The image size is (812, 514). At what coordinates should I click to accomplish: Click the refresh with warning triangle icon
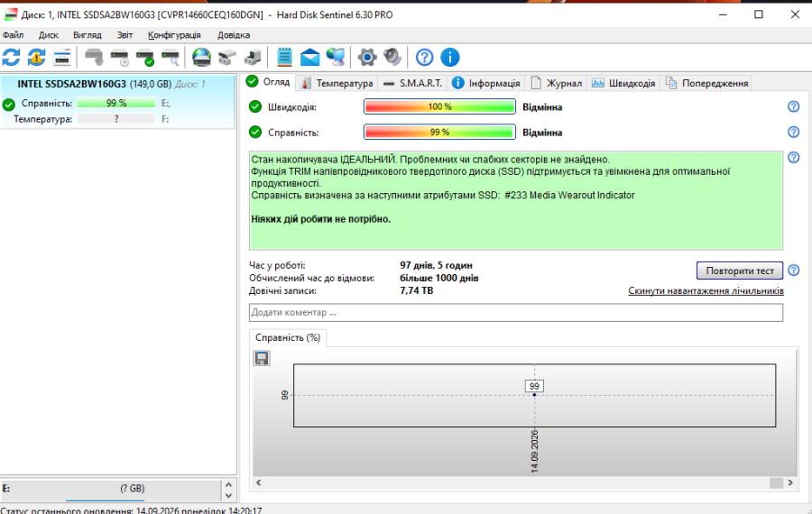tap(36, 57)
